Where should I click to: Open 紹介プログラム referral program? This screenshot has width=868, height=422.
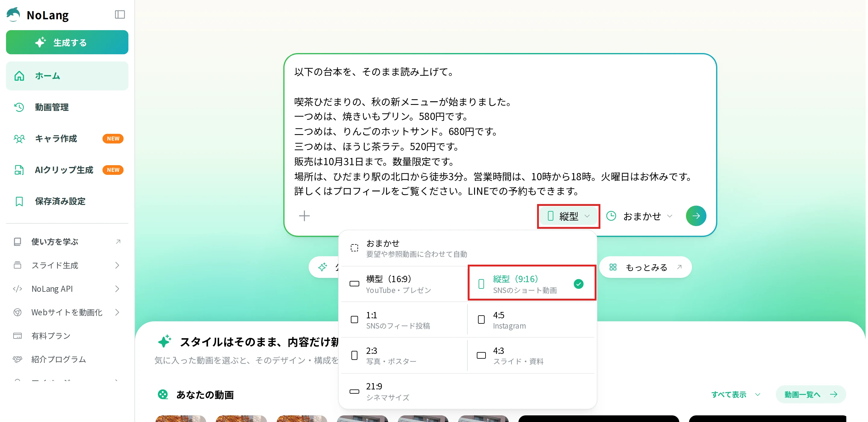click(x=67, y=359)
